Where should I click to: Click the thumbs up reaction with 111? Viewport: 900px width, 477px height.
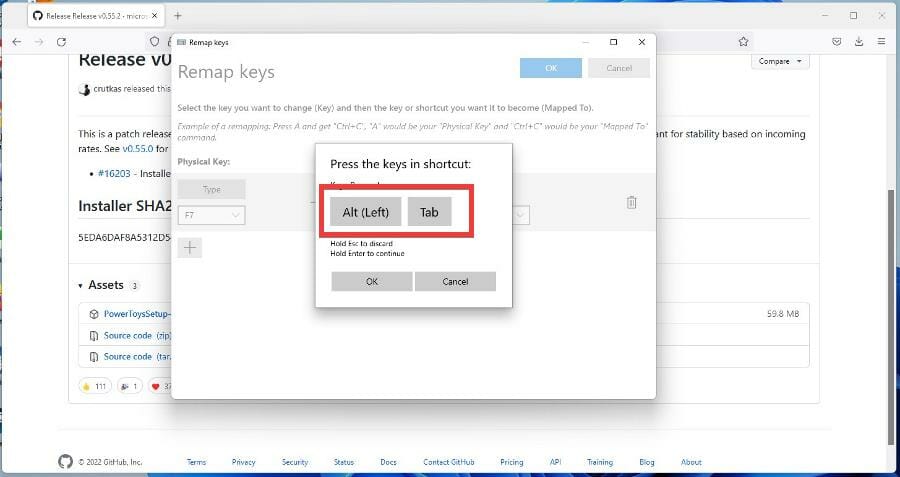tap(95, 386)
